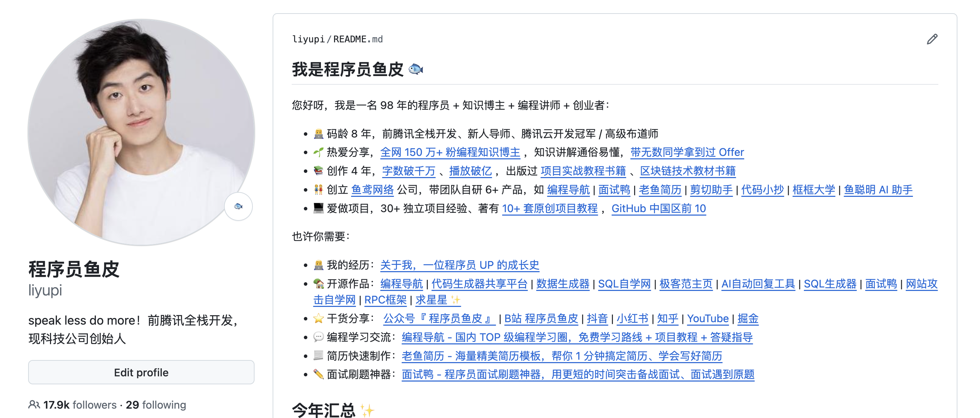Open the README.md file link

click(x=358, y=39)
